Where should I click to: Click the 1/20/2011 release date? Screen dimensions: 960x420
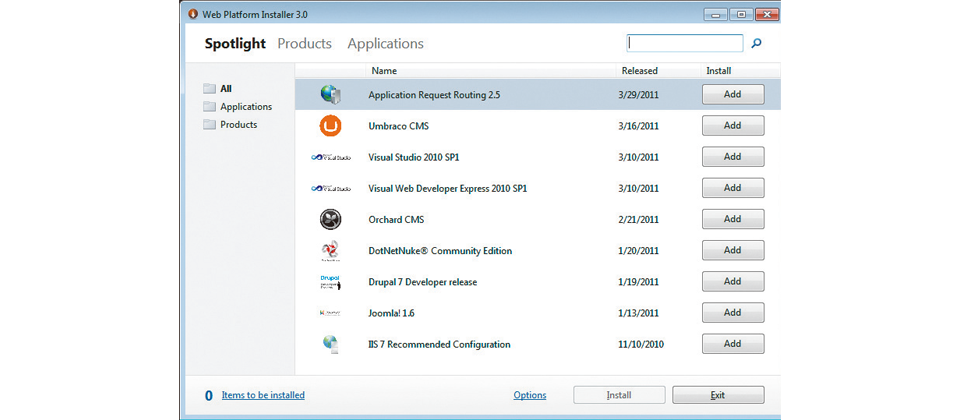point(639,251)
